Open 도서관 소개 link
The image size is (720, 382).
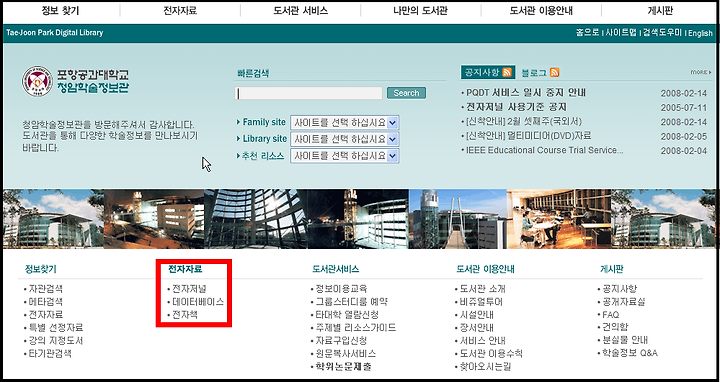coord(483,289)
